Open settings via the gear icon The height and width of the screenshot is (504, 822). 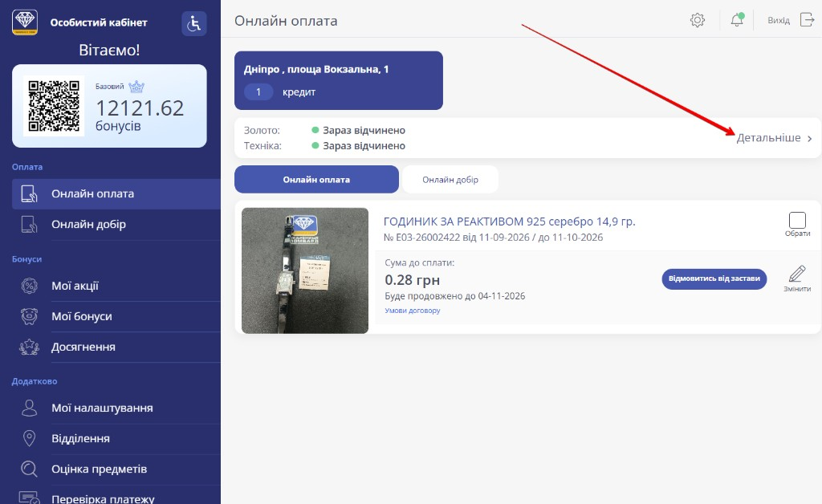(698, 20)
